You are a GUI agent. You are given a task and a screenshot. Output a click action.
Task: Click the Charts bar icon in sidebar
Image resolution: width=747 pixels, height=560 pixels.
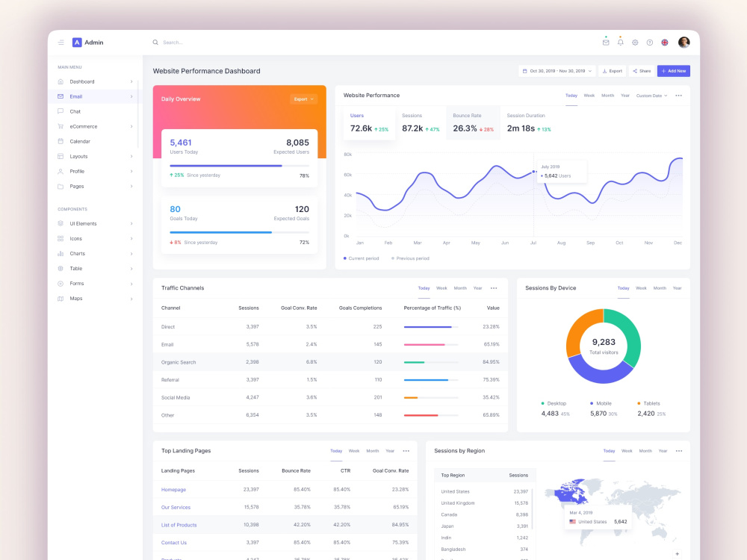61,253
